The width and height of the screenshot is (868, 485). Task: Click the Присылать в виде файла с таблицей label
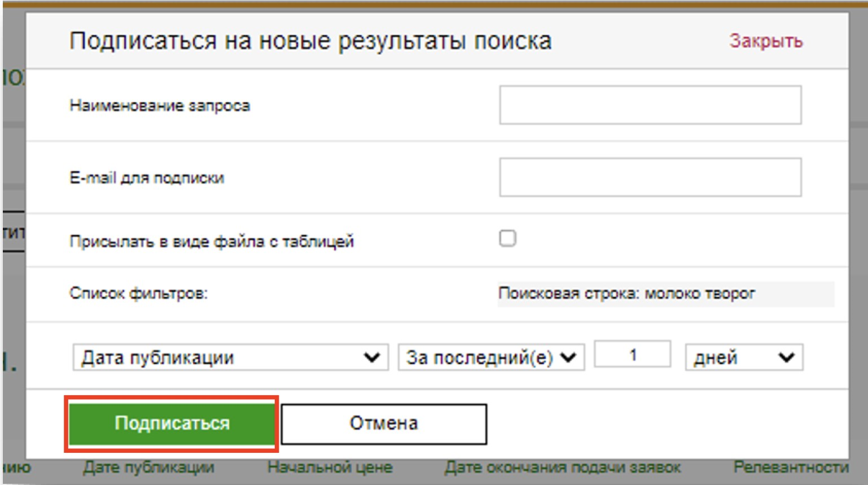pos(212,242)
